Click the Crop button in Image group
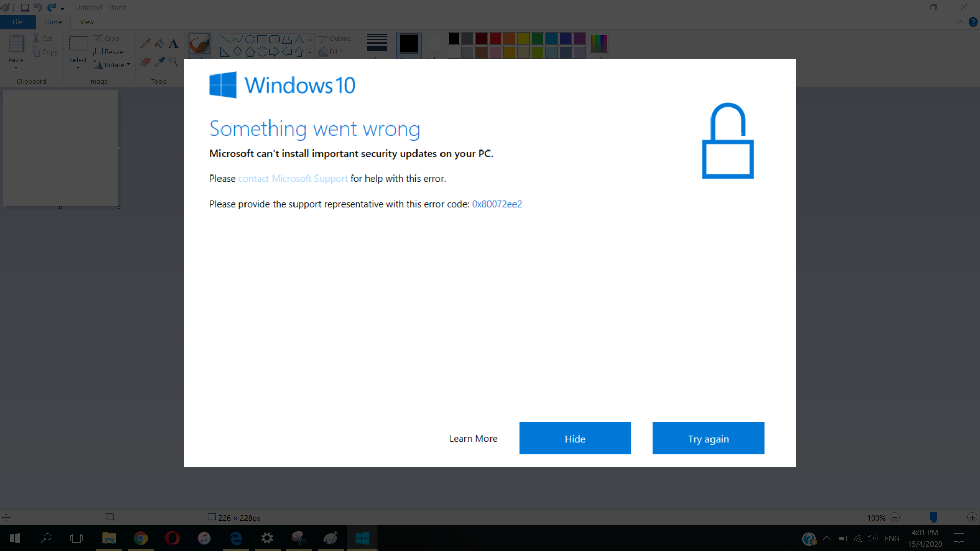This screenshot has height=551, width=980. coord(107,38)
